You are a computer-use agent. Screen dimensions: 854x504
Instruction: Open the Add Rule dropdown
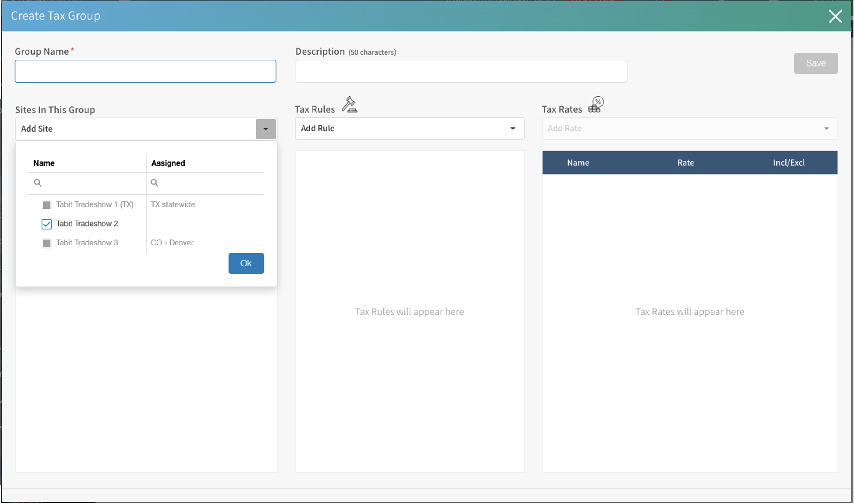[x=409, y=129]
